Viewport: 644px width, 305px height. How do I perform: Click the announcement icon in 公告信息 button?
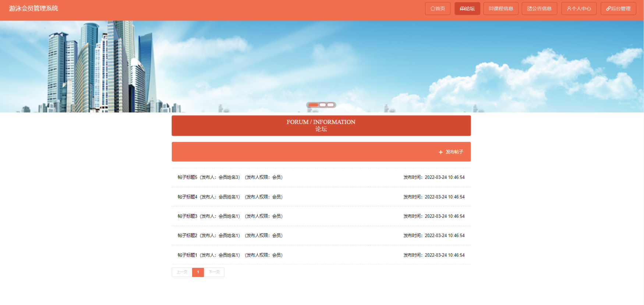tap(530, 8)
